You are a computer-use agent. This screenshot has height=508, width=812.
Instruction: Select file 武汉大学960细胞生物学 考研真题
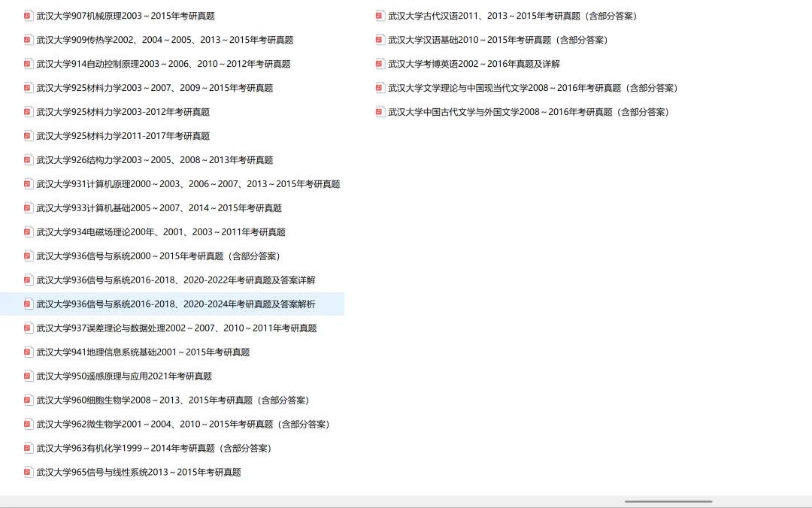(x=173, y=401)
